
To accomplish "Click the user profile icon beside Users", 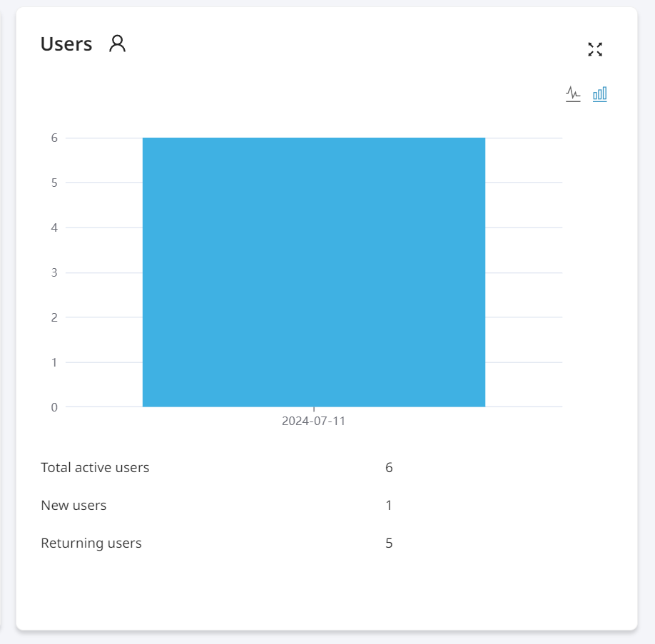I will click(118, 44).
